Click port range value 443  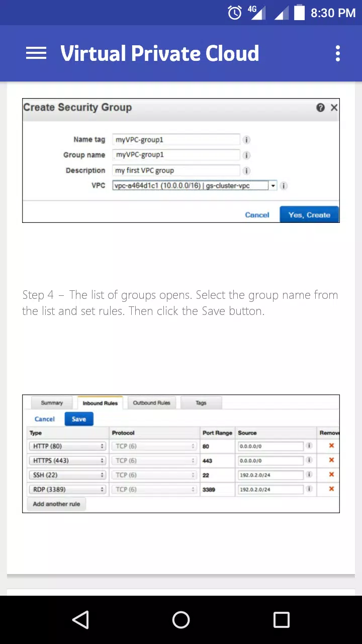[207, 460]
